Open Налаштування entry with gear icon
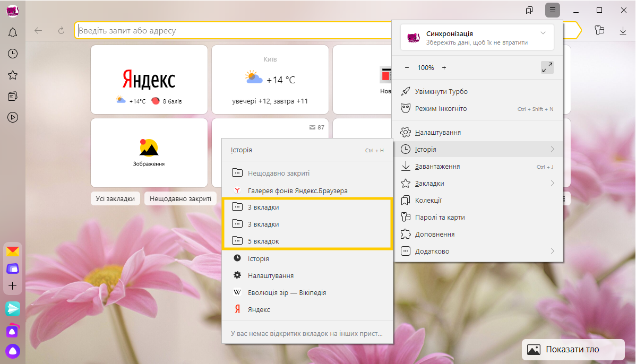This screenshot has width=636, height=364. point(307,275)
